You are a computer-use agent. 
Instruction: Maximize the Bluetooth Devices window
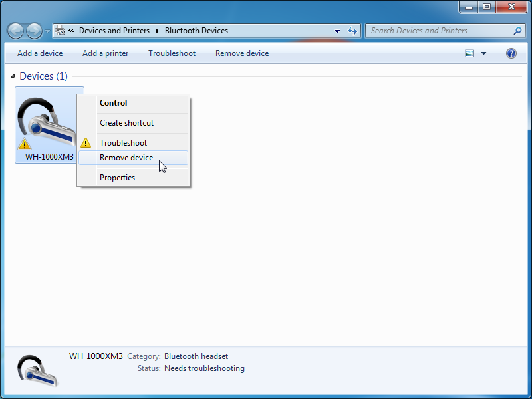487,7
